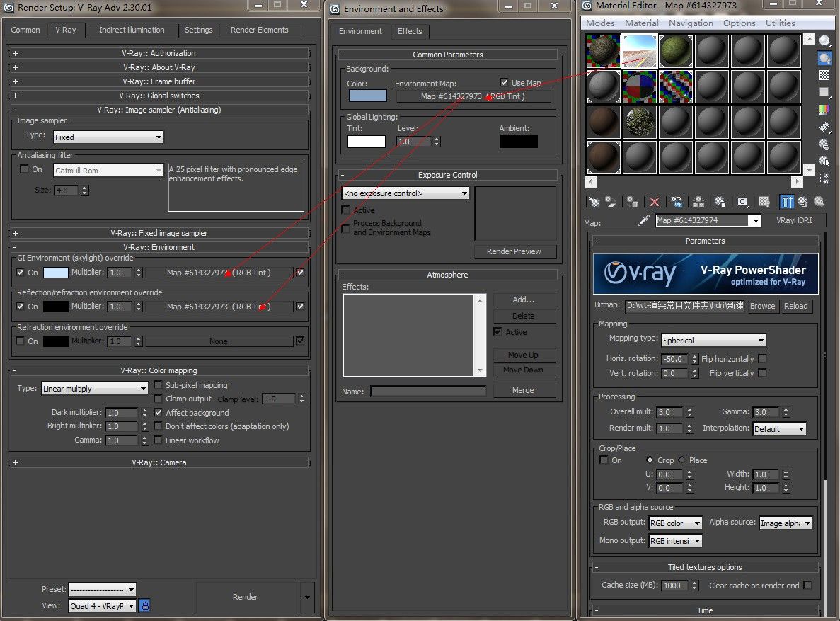Click the Video Color Check icon
This screenshot has width=840, height=621.
[x=825, y=109]
